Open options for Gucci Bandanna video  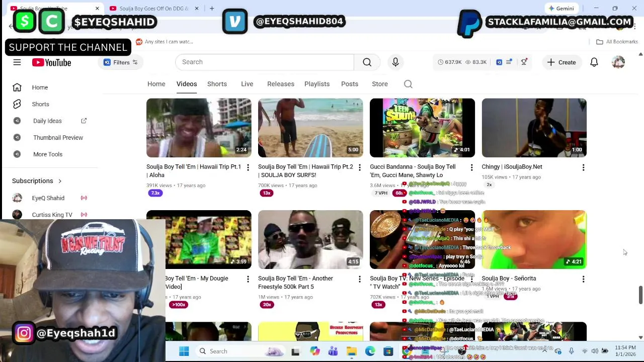(x=471, y=167)
